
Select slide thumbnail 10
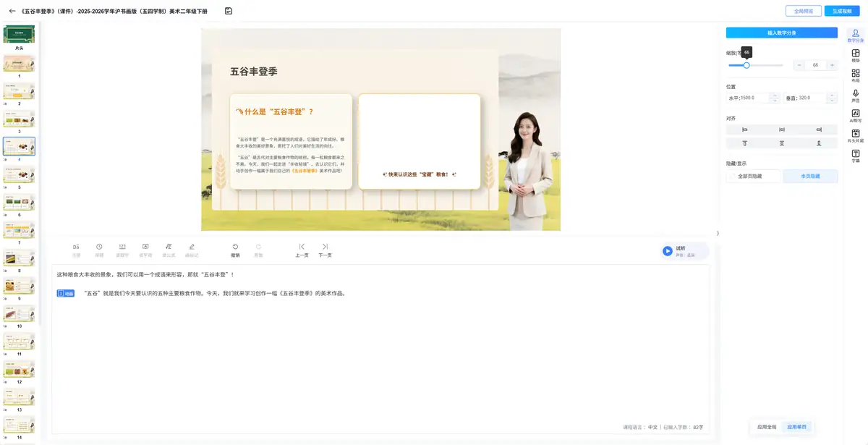coord(19,313)
